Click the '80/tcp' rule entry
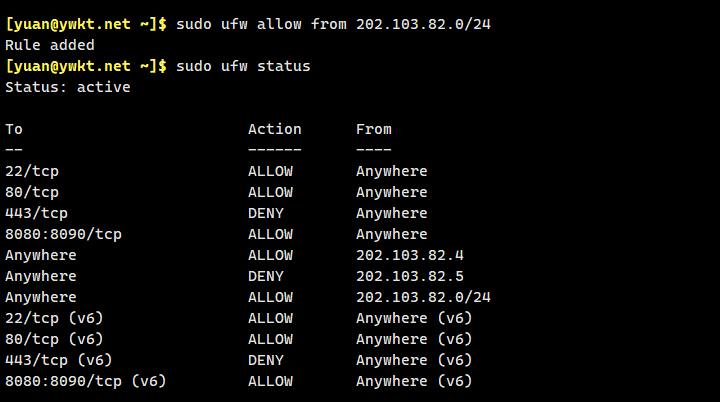Viewport: 720px width, 402px height. (x=32, y=192)
